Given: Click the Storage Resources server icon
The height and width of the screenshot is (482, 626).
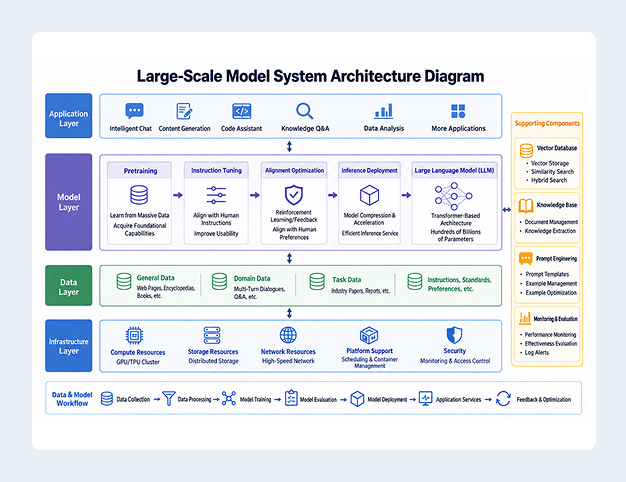Looking at the screenshot, I should [212, 335].
